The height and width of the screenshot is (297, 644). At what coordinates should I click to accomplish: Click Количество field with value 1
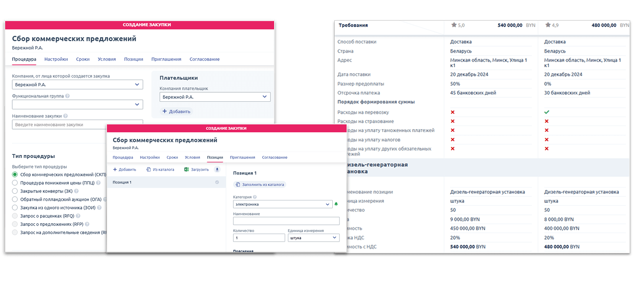[x=259, y=238]
